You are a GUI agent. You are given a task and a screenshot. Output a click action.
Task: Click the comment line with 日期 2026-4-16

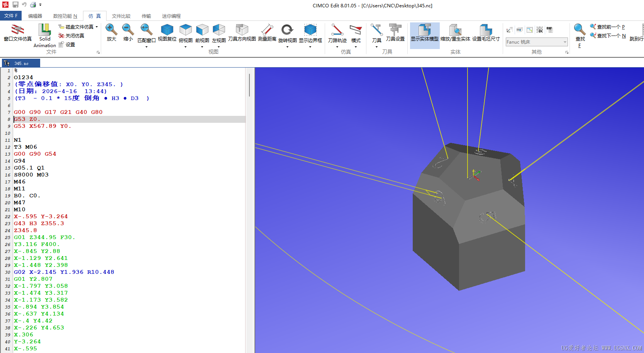click(x=61, y=91)
